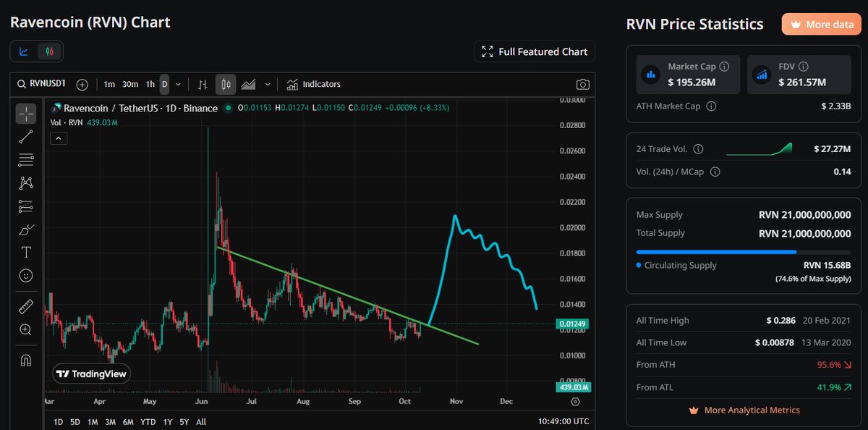Click the From ATL 41.9% value
The height and width of the screenshot is (430, 868).
tap(834, 387)
